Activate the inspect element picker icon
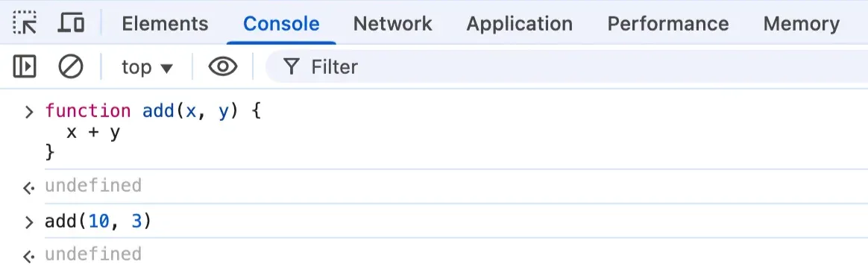 point(25,22)
